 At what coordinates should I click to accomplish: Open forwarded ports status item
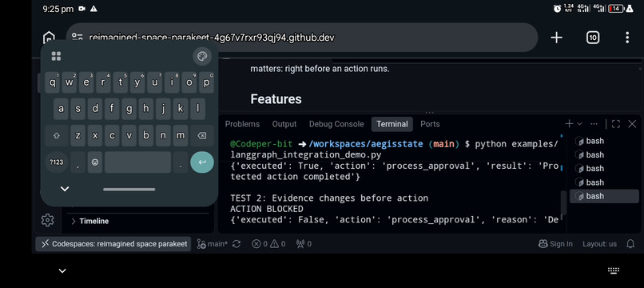coord(304,244)
